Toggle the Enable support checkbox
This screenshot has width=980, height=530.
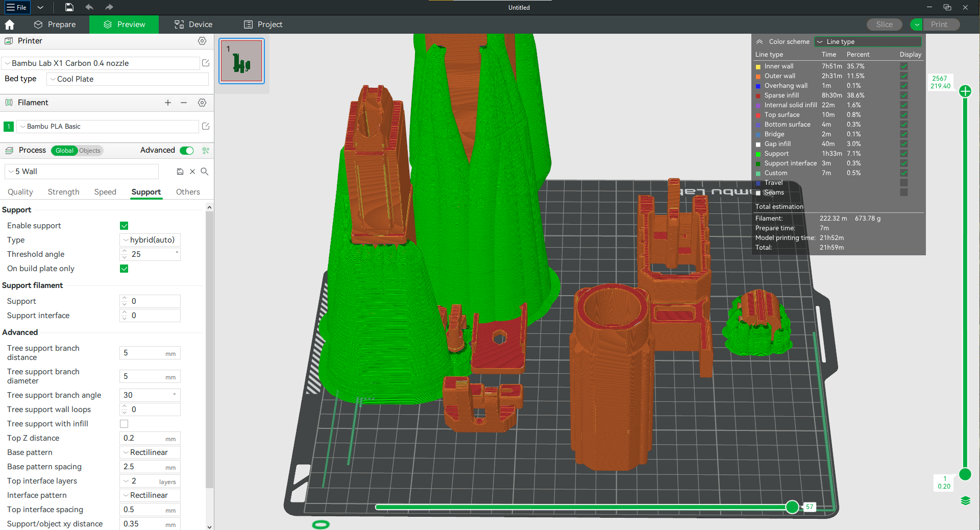point(124,226)
